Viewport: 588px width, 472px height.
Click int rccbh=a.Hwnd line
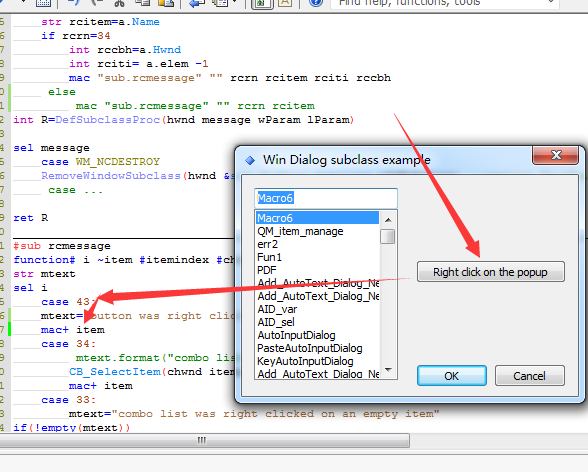point(125,50)
